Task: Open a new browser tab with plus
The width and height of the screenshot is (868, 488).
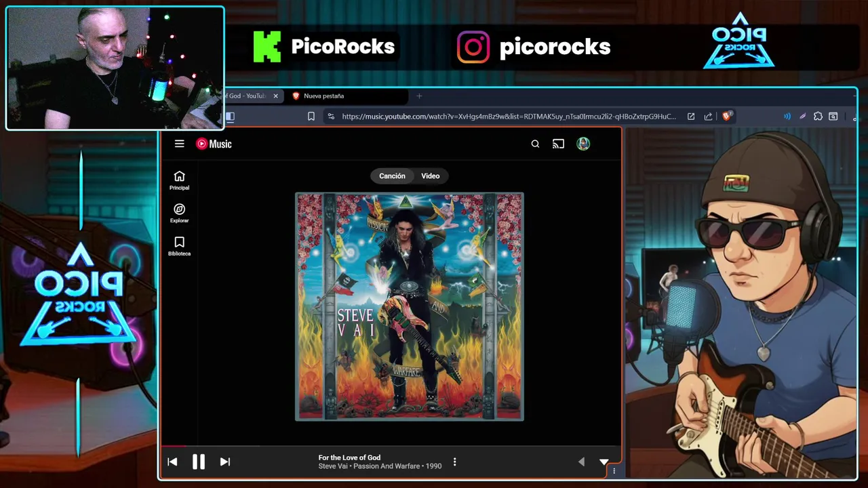Action: pyautogui.click(x=418, y=96)
